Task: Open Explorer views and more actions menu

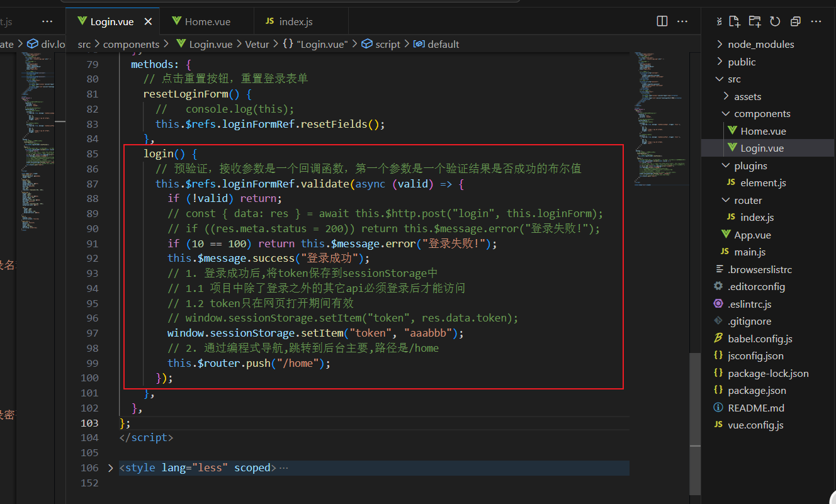Action: tap(816, 21)
